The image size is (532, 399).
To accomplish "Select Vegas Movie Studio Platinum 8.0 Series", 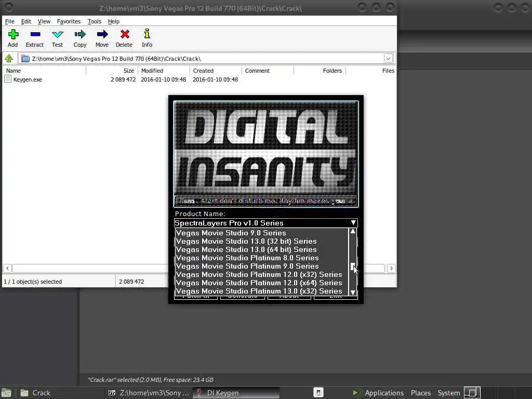I will (x=262, y=258).
